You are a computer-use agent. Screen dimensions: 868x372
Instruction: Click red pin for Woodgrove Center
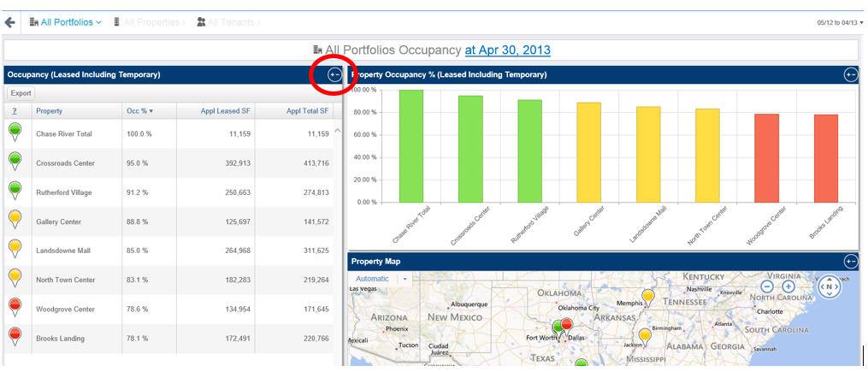15,308
